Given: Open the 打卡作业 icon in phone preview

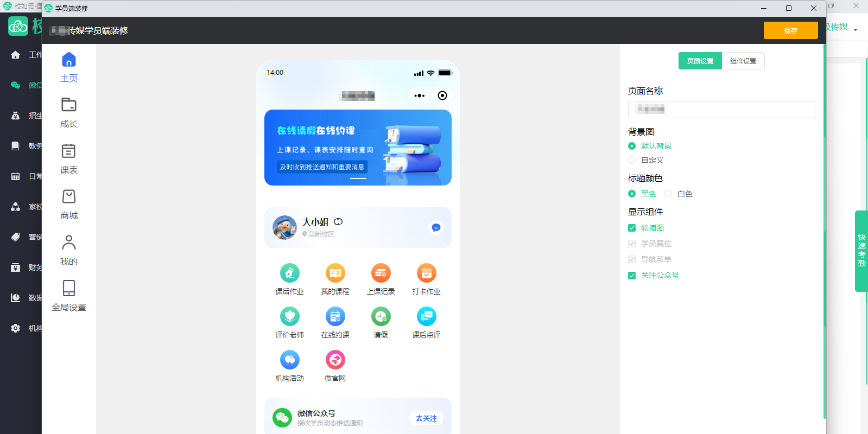Looking at the screenshot, I should point(426,273).
